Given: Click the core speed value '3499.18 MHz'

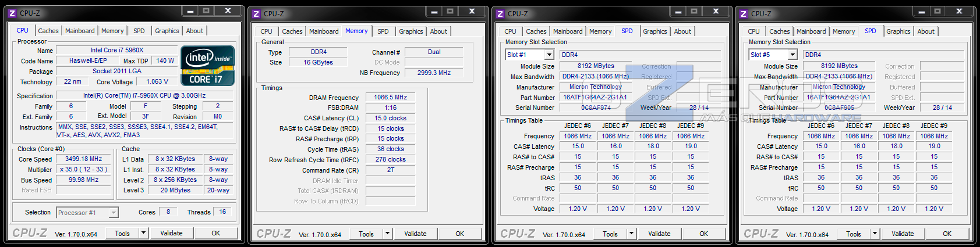Looking at the screenshot, I should tap(84, 159).
